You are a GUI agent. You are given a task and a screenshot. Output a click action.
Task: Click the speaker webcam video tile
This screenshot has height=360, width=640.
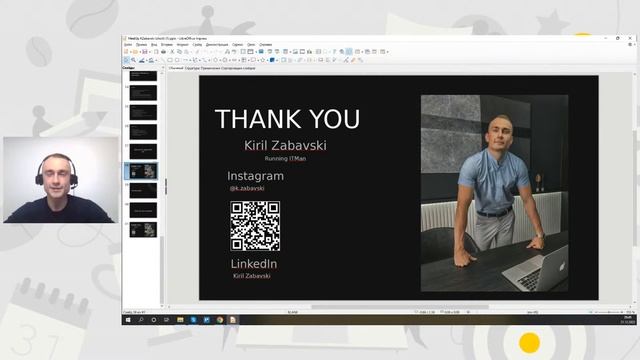click(61, 180)
